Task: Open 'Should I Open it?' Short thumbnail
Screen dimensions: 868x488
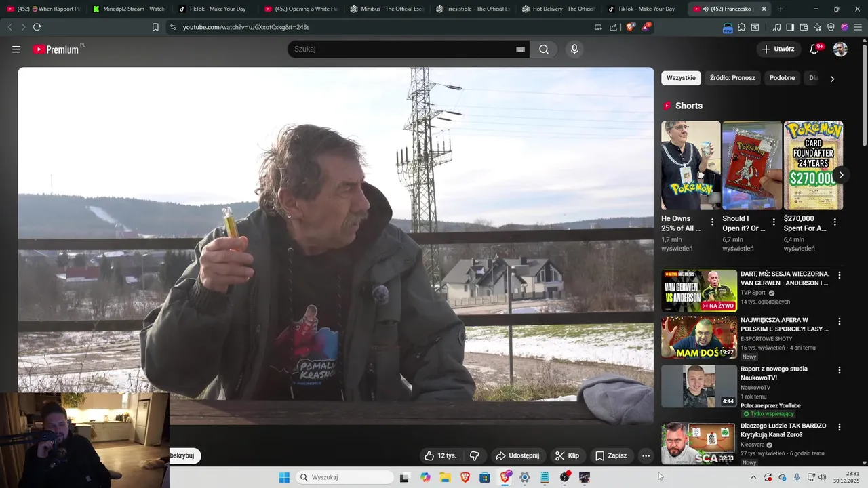Action: 752,165
